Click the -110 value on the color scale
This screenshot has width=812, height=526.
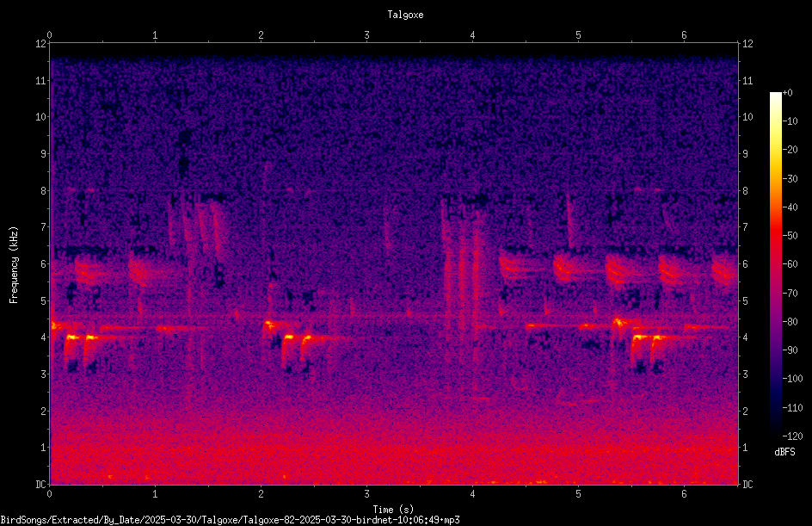[x=793, y=408]
